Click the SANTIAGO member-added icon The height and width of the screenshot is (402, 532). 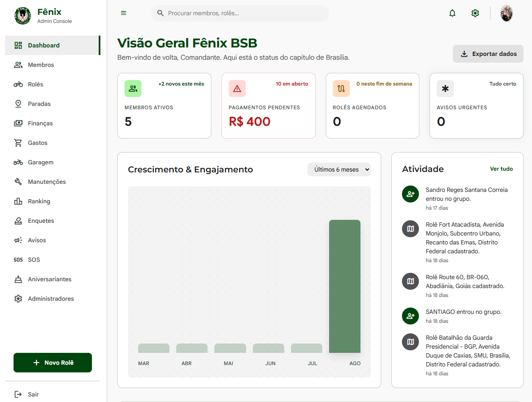[x=410, y=316]
